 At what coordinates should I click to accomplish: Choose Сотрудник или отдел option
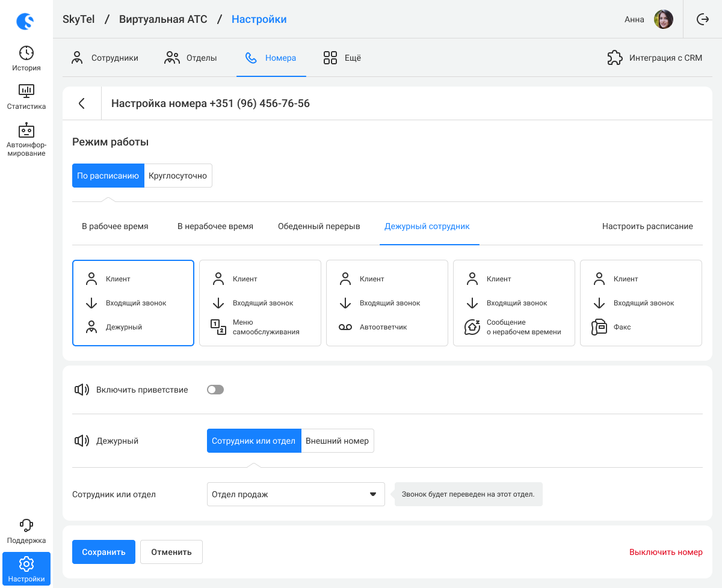[x=254, y=441]
